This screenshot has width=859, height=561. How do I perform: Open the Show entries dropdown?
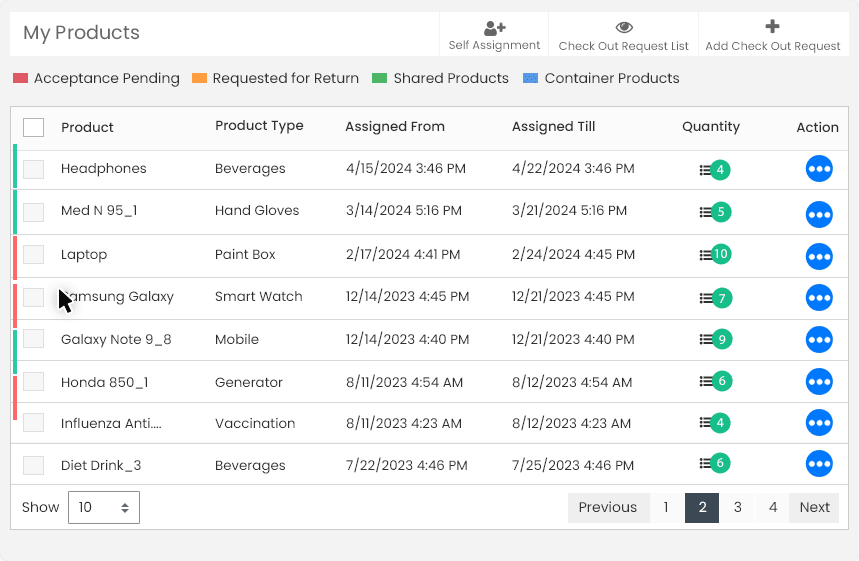click(x=104, y=507)
